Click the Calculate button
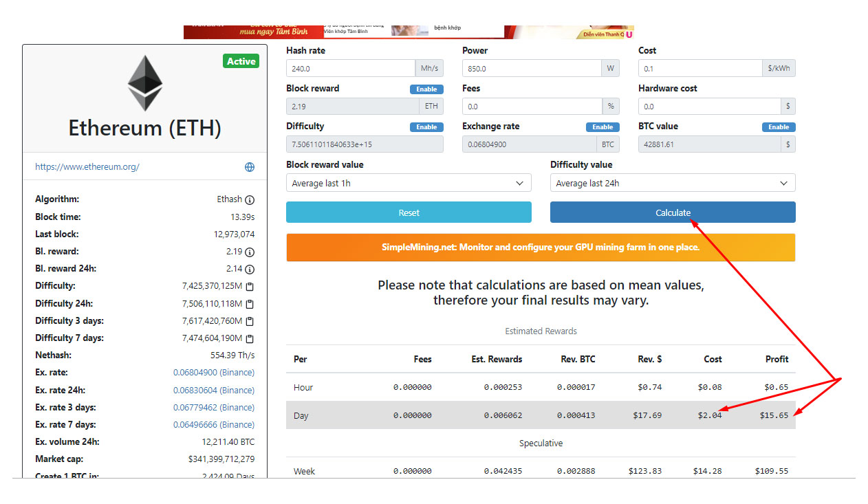Screen dimensions: 868x504 673,212
